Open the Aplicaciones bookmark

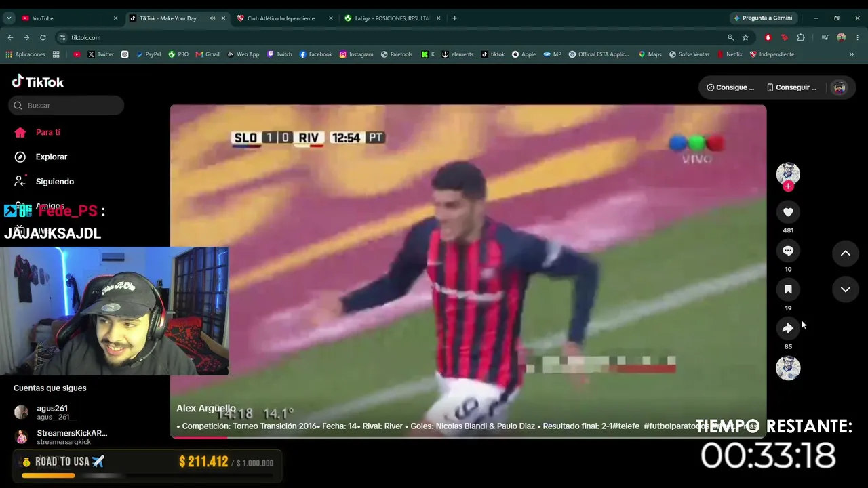pyautogui.click(x=25, y=54)
